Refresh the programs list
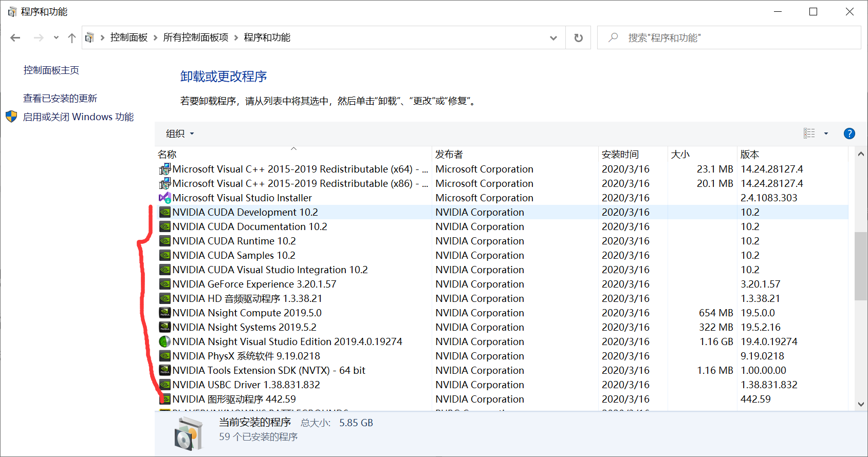The image size is (868, 457). (x=578, y=37)
